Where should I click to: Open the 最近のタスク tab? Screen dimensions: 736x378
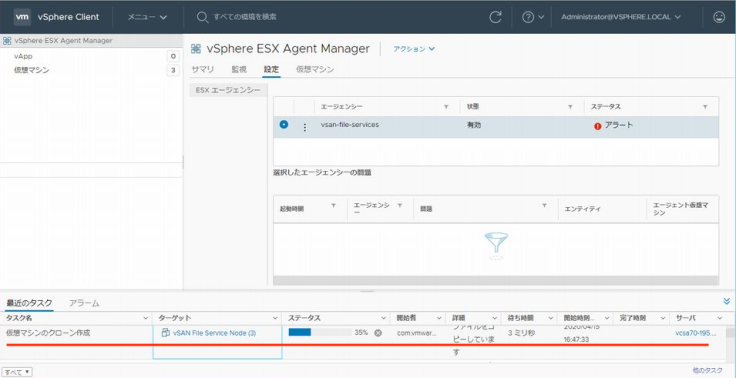[29, 303]
